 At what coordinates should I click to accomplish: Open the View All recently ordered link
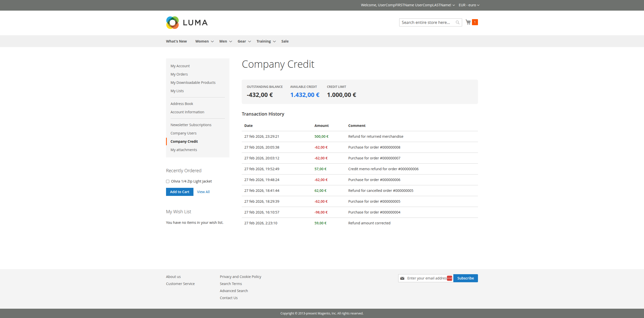coord(203,192)
